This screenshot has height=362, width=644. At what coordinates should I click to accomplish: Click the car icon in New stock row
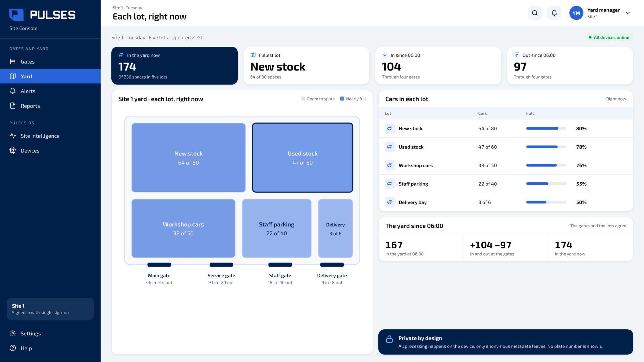pos(390,128)
